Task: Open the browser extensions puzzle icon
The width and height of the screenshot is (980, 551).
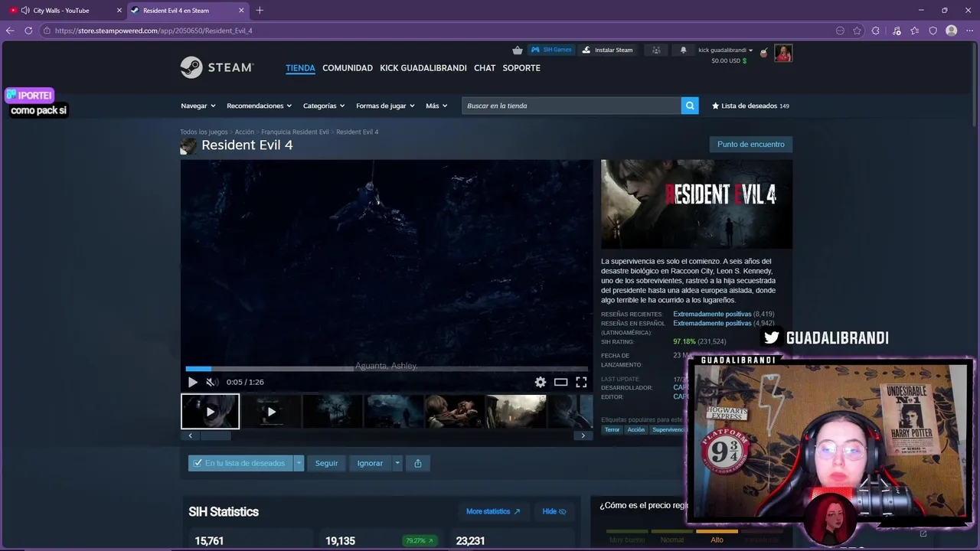Action: coord(876,31)
